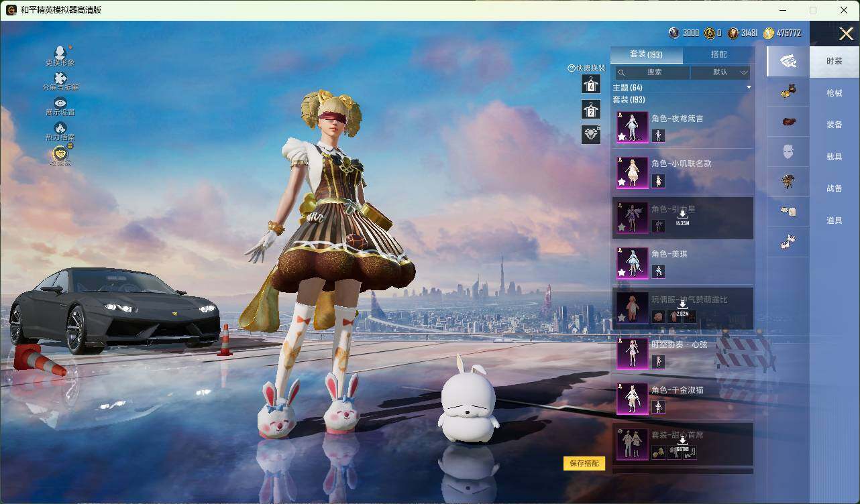The image size is (860, 504).
Task: Download the 玩偶服 outfit sized 2.62M
Action: 682,304
